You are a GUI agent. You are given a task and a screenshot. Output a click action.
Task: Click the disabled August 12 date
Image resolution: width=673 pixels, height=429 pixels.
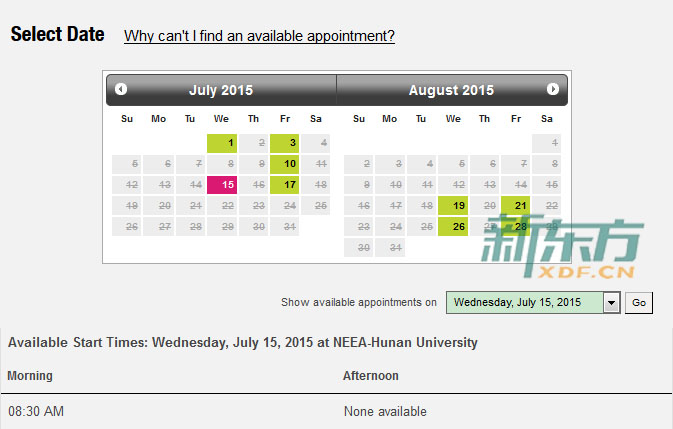[x=453, y=184]
